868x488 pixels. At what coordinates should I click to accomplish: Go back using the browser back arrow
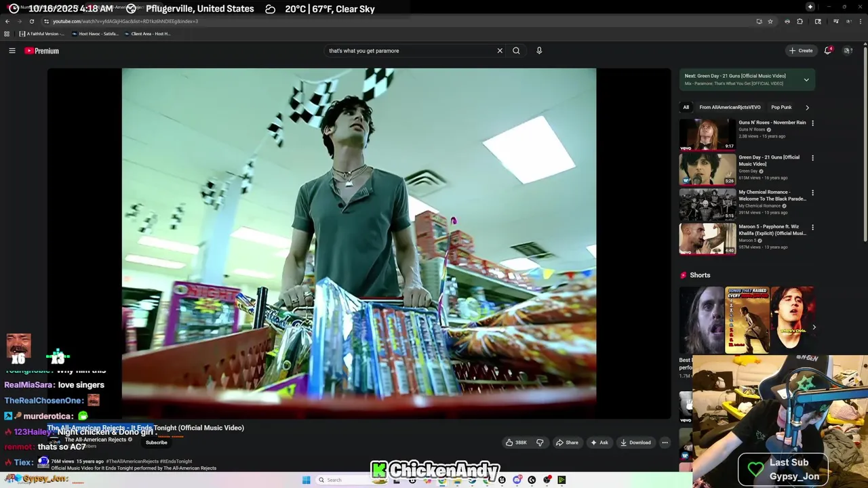coord(7,21)
